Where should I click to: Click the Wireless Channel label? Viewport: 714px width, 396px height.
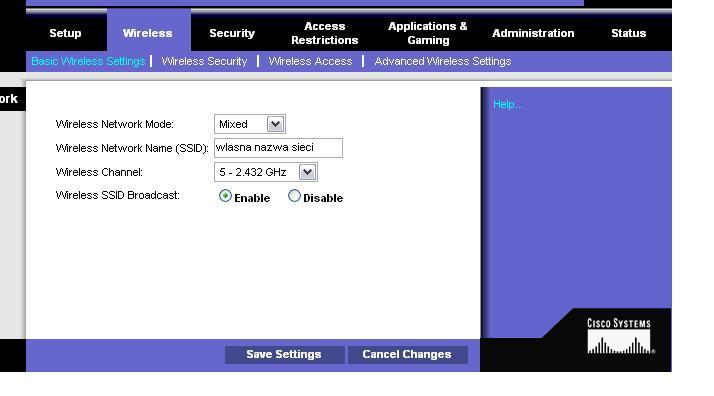pos(99,172)
